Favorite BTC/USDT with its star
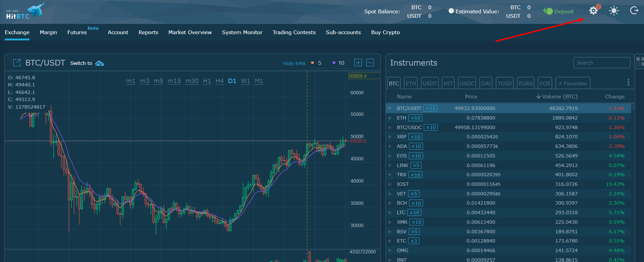This screenshot has width=644, height=262. 390,108
